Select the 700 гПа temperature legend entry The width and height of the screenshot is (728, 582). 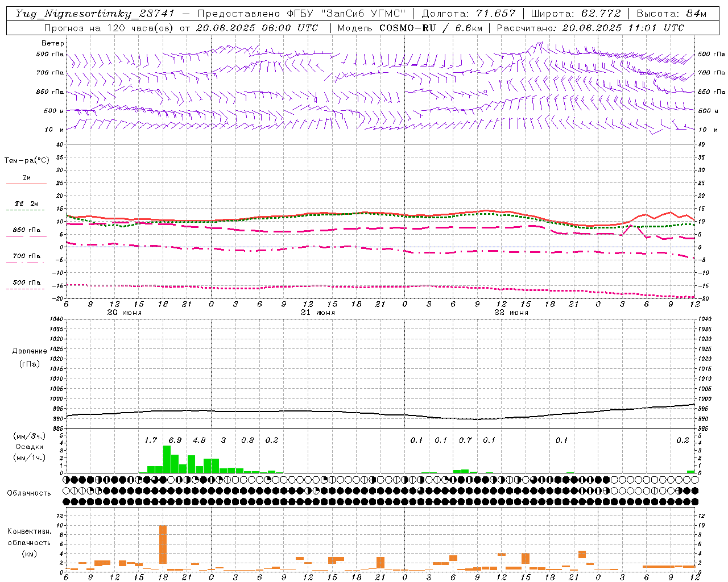tap(27, 256)
